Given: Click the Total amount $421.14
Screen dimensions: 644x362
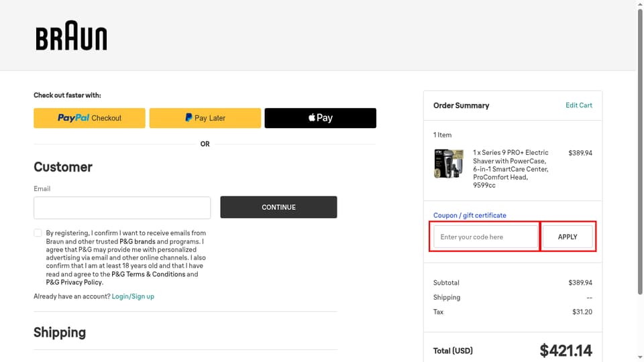Looking at the screenshot, I should pos(566,351).
